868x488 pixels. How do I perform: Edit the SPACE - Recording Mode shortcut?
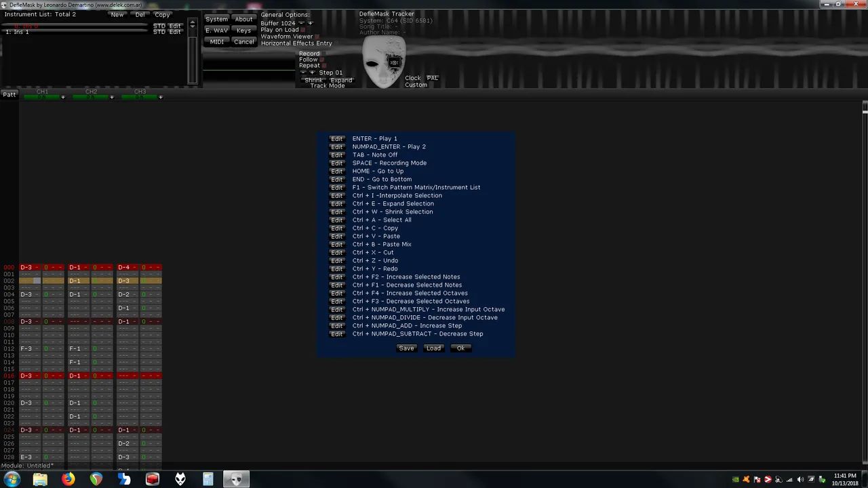pos(337,163)
